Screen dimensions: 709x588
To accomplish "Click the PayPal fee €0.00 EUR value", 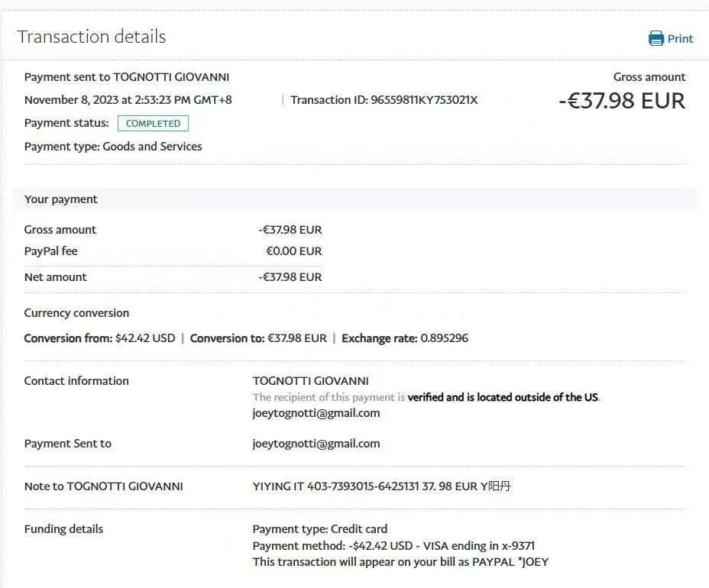I will (293, 251).
